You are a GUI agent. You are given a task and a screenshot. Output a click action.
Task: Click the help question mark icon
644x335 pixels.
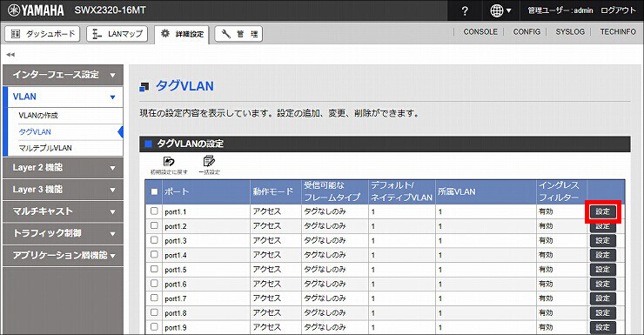465,10
